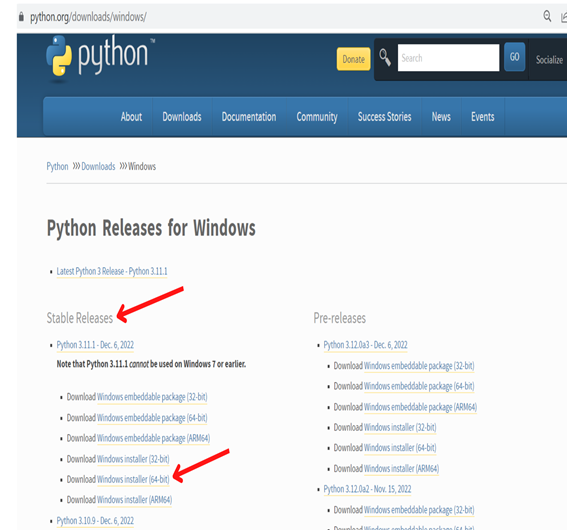The image size is (567, 532).
Task: Open Python 3.12.0a3 - Dec. 6, 2022 pre-release link
Action: pos(365,345)
